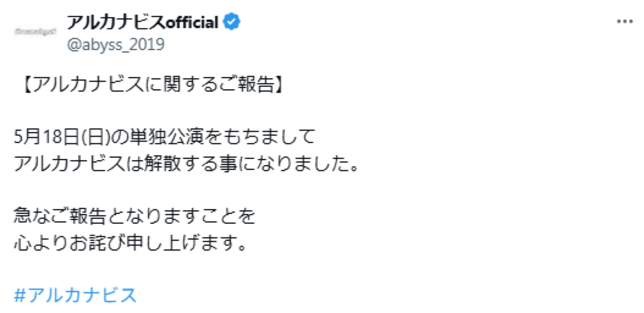The image size is (644, 313).
Task: Open the #アルカナビス hashtag link
Action: pos(75,295)
